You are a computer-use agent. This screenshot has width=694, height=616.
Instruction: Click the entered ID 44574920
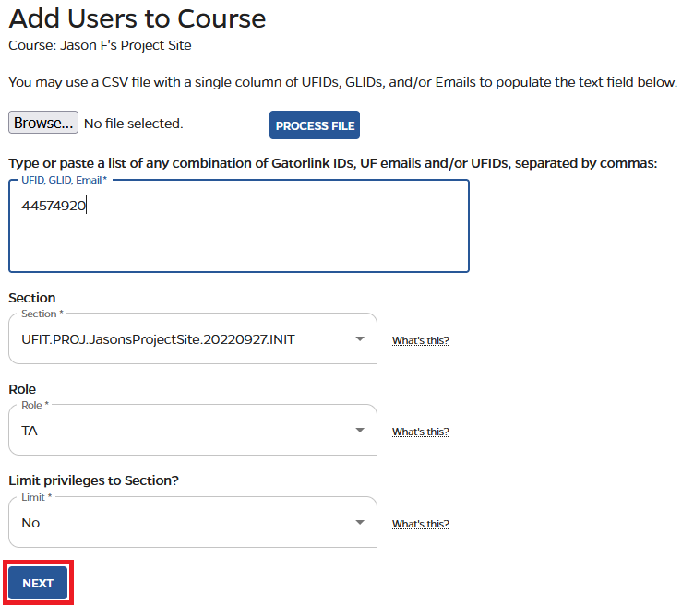click(54, 207)
